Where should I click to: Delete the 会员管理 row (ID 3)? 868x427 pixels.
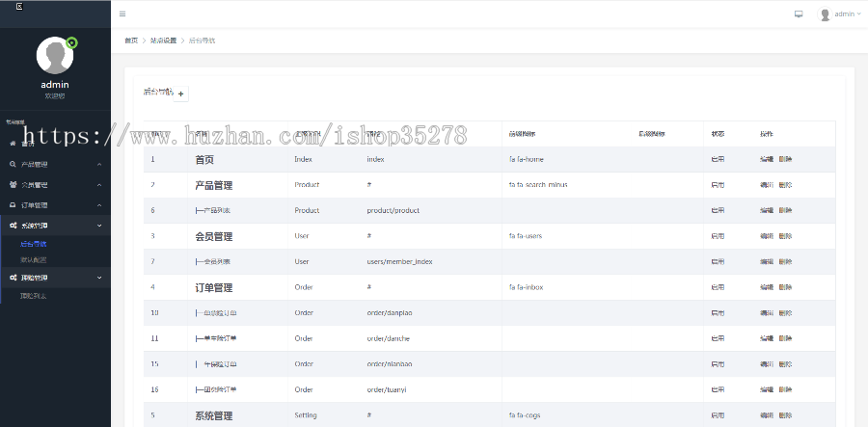pyautogui.click(x=785, y=236)
